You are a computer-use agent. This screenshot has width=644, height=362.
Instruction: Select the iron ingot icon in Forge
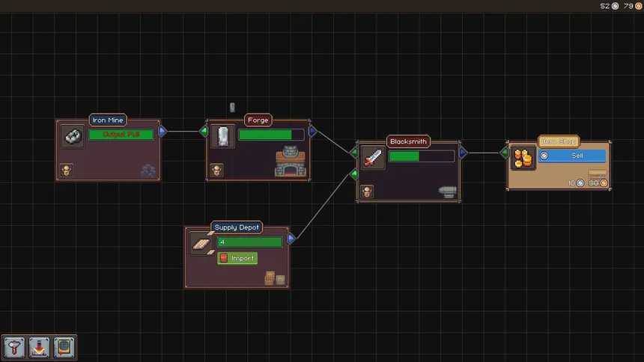pyautogui.click(x=223, y=136)
